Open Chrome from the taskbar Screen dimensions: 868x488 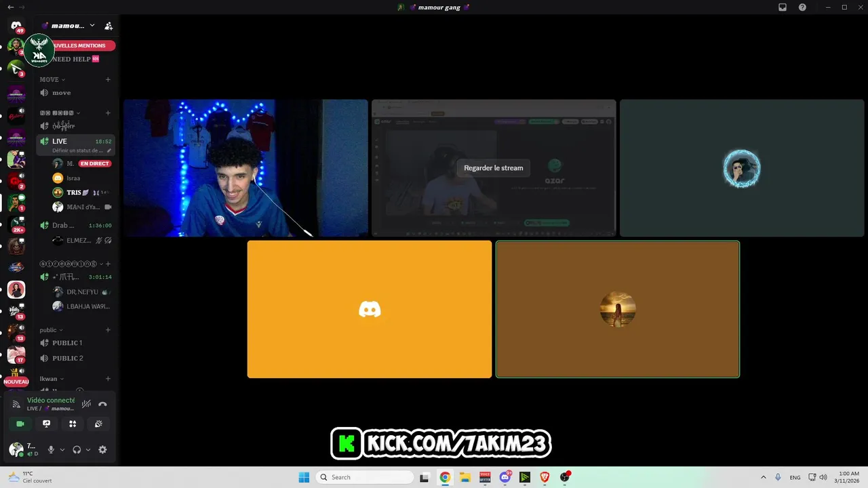coord(445,477)
